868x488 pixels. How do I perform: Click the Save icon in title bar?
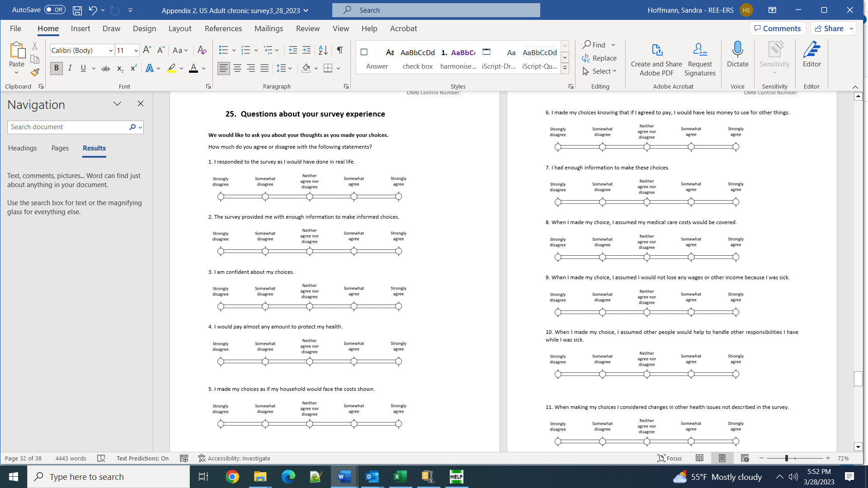click(x=77, y=10)
